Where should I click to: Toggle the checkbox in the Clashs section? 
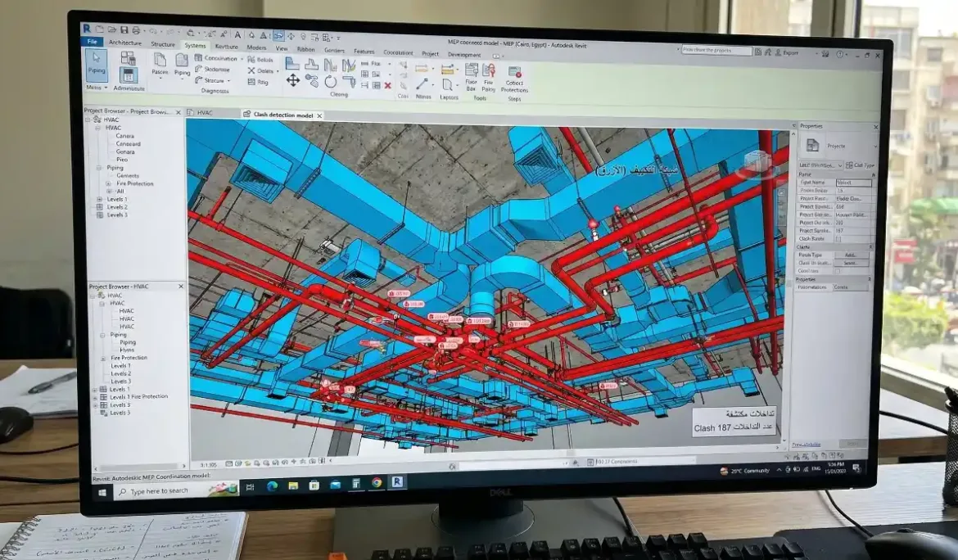click(838, 270)
